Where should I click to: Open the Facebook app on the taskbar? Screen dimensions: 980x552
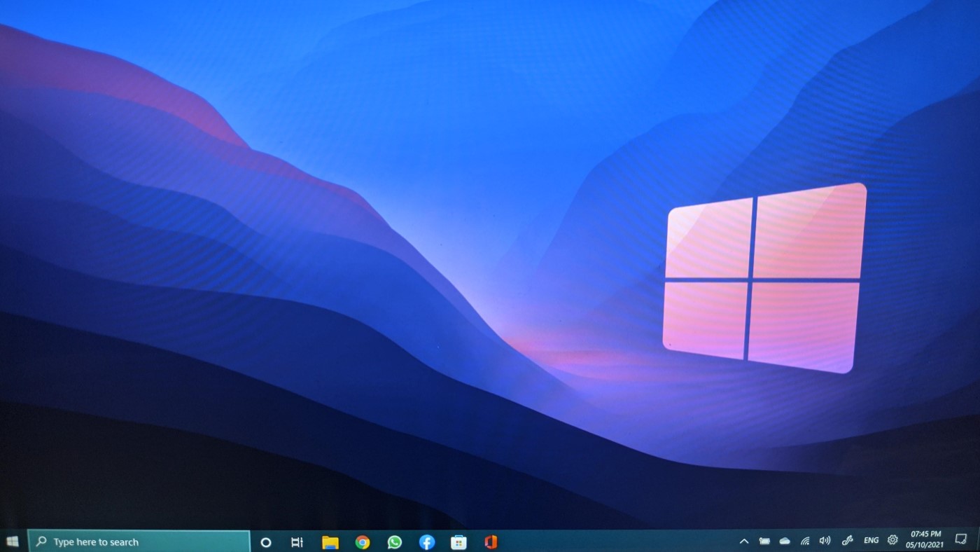coord(427,542)
